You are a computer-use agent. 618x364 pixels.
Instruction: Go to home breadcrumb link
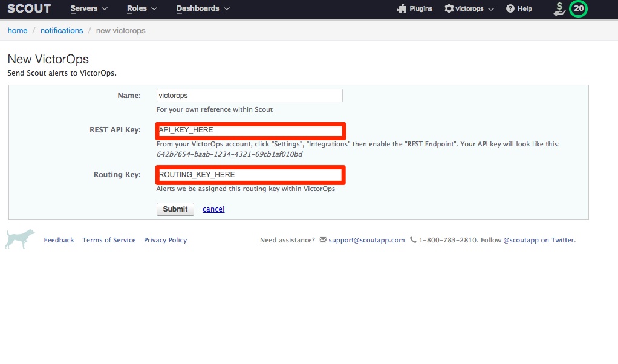[18, 31]
